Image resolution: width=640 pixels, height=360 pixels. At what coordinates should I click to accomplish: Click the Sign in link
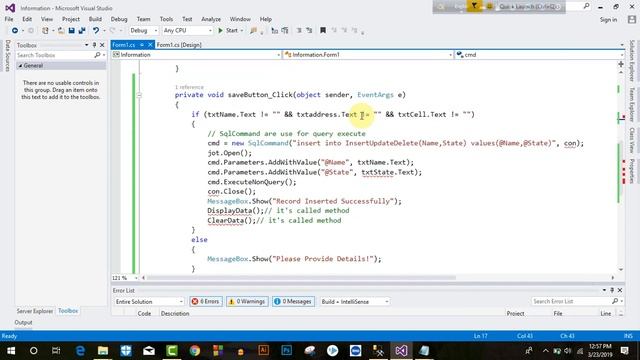(x=608, y=20)
